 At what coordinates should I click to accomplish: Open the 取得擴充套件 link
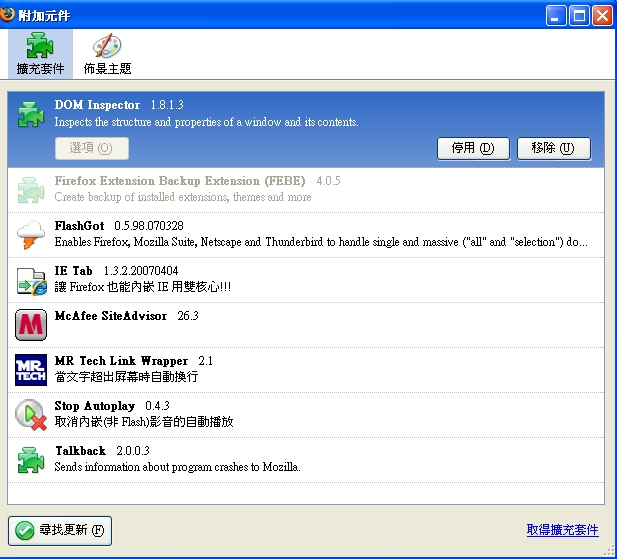(563, 530)
